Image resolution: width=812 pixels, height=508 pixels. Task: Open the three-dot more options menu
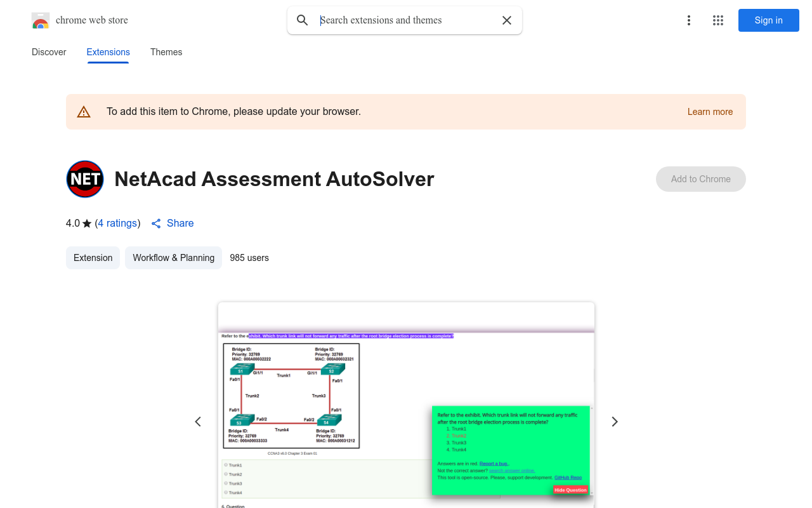point(689,20)
